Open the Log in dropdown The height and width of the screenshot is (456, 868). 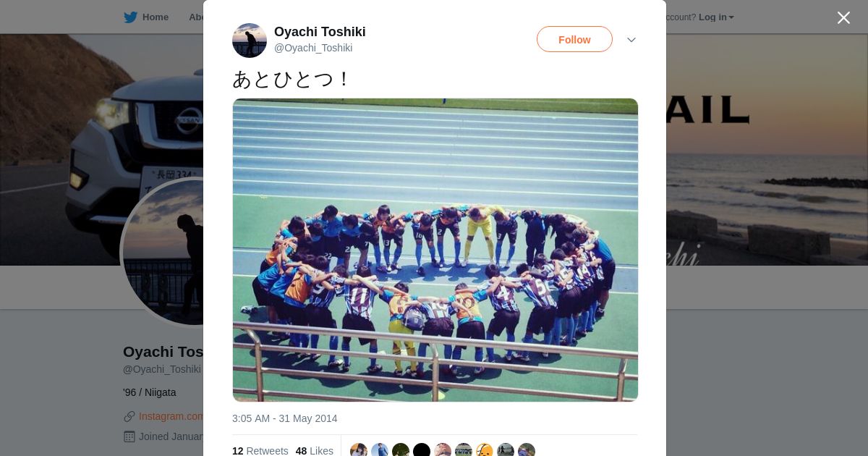[x=716, y=17]
